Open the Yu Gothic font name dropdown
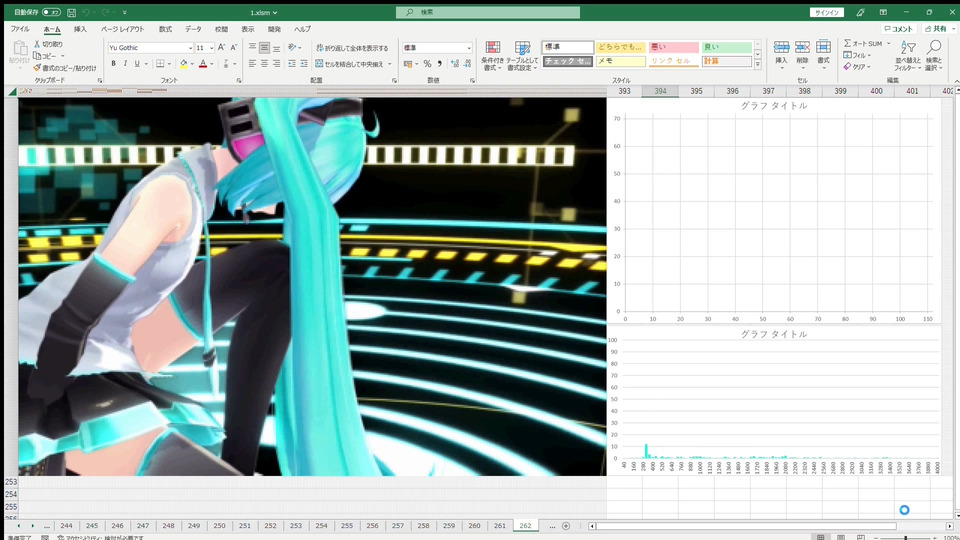 pyautogui.click(x=190, y=48)
